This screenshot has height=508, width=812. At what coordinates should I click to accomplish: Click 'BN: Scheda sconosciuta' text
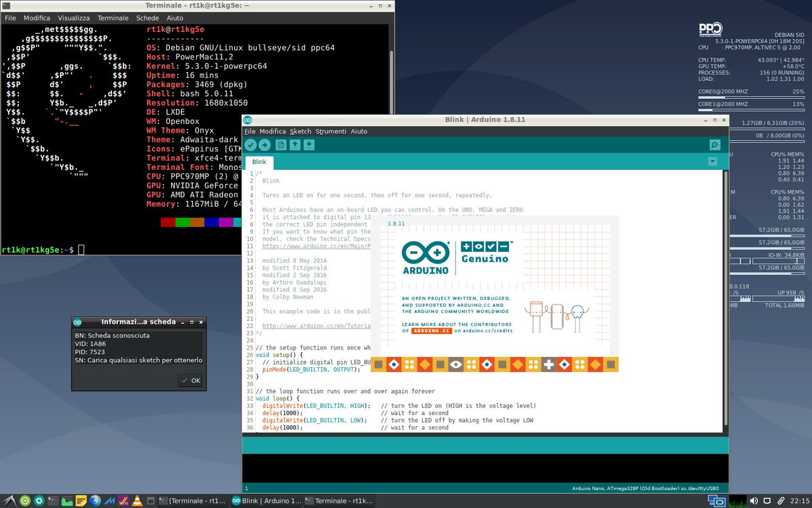tap(112, 335)
